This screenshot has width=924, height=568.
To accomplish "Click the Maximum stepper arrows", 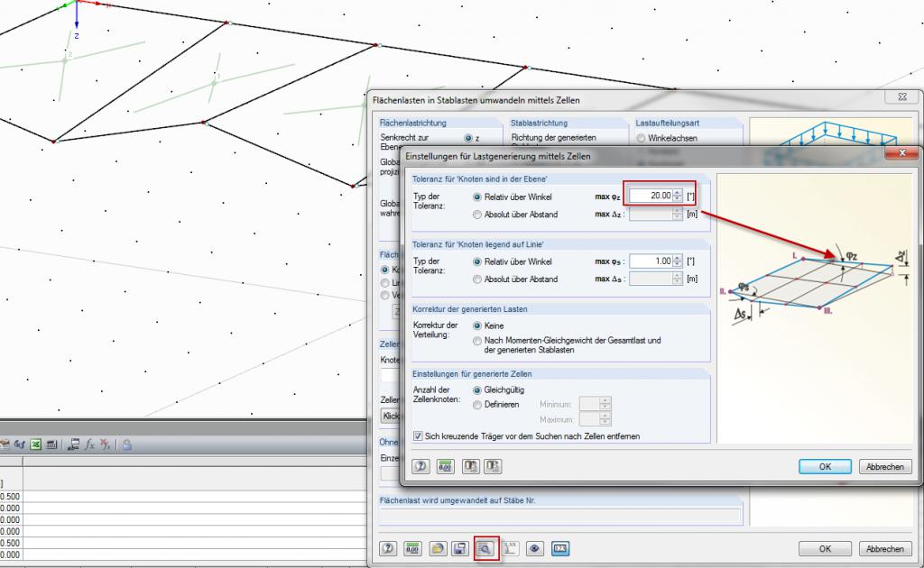I will 605,419.
